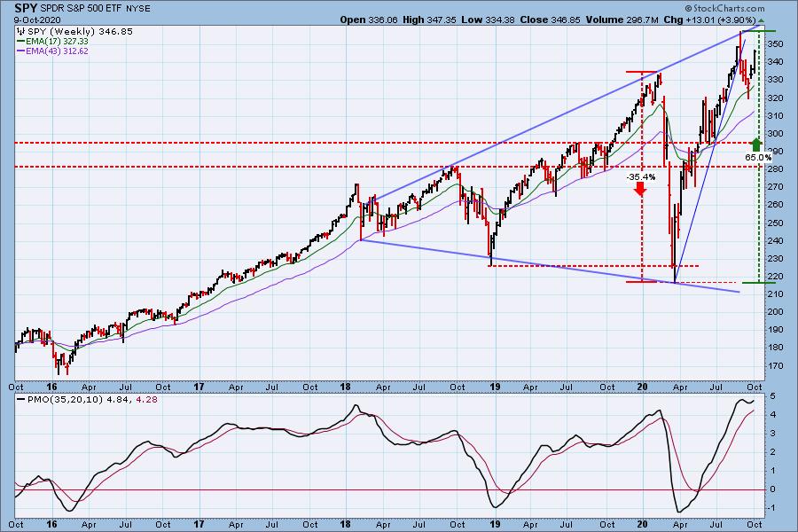
Task: Click the SPDR S&P 500 ETF name
Action: tap(81, 9)
